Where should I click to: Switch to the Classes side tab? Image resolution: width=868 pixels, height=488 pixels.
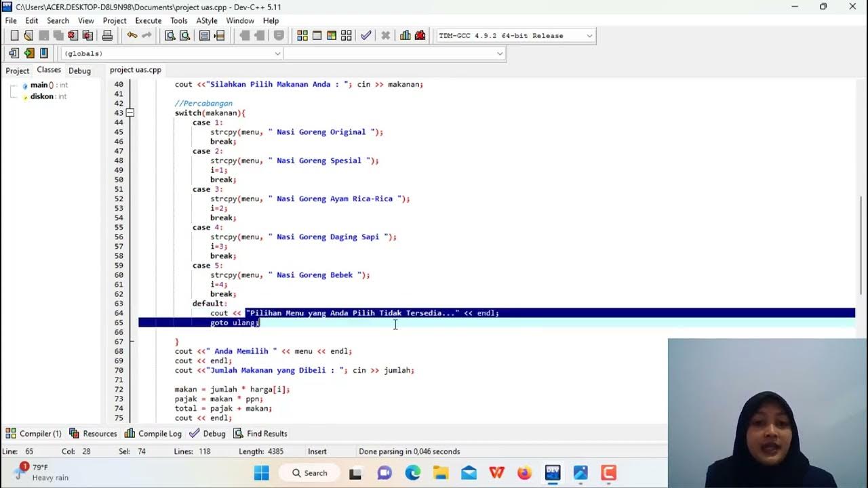coord(49,70)
